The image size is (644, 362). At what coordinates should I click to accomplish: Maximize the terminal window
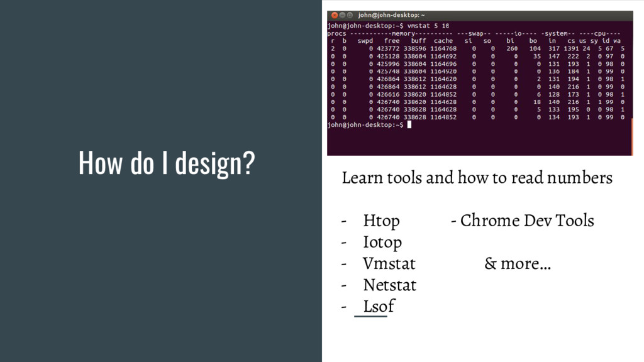point(350,15)
